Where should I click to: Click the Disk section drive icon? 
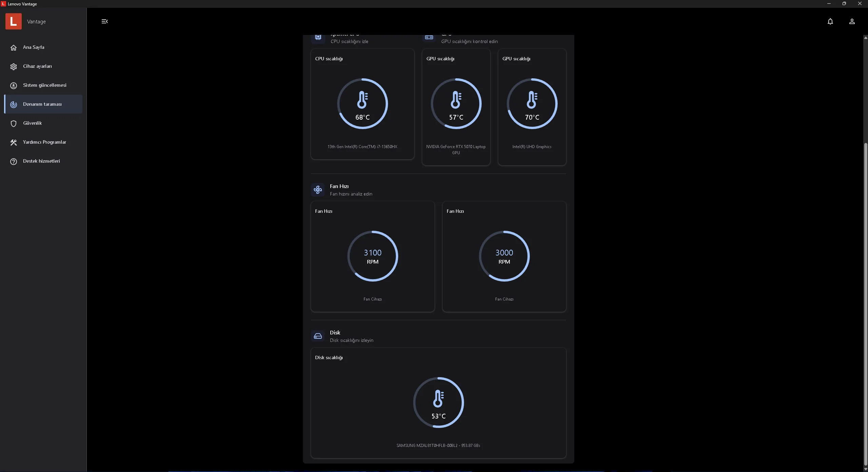pos(318,336)
